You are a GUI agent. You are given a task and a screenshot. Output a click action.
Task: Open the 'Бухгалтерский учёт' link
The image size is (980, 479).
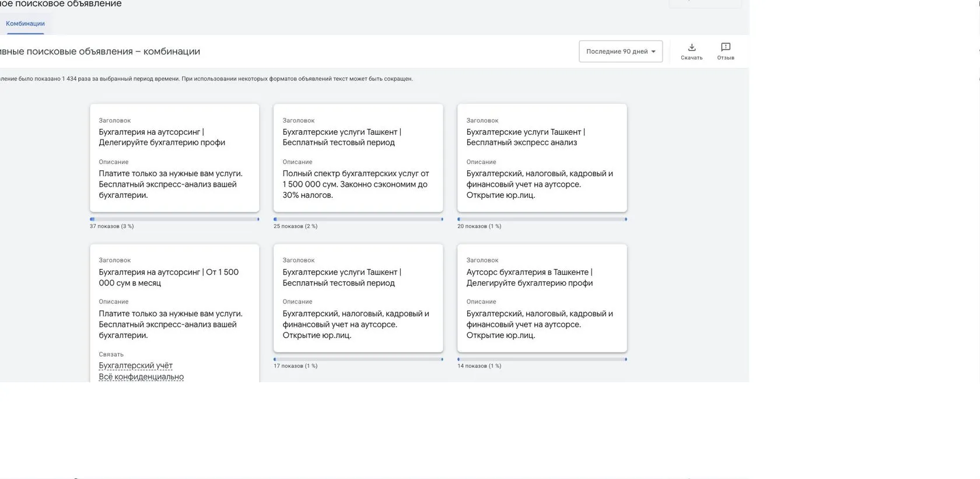click(x=135, y=366)
